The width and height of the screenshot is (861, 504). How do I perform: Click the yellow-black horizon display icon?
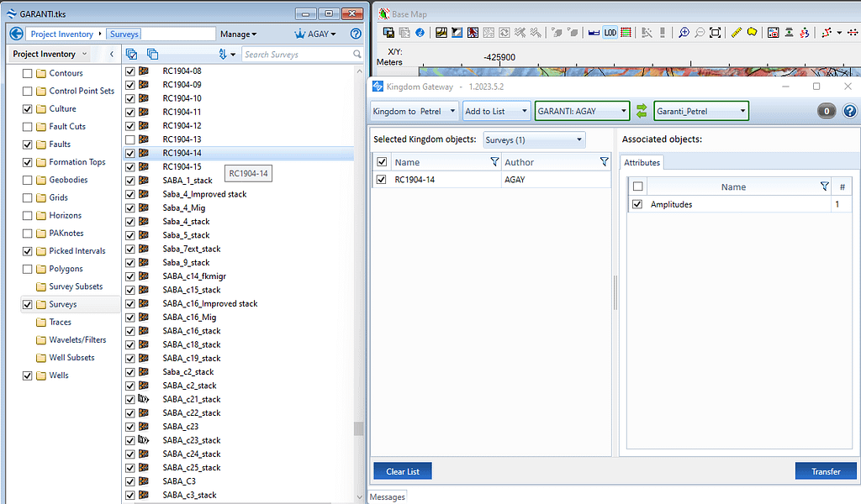pyautogui.click(x=441, y=33)
